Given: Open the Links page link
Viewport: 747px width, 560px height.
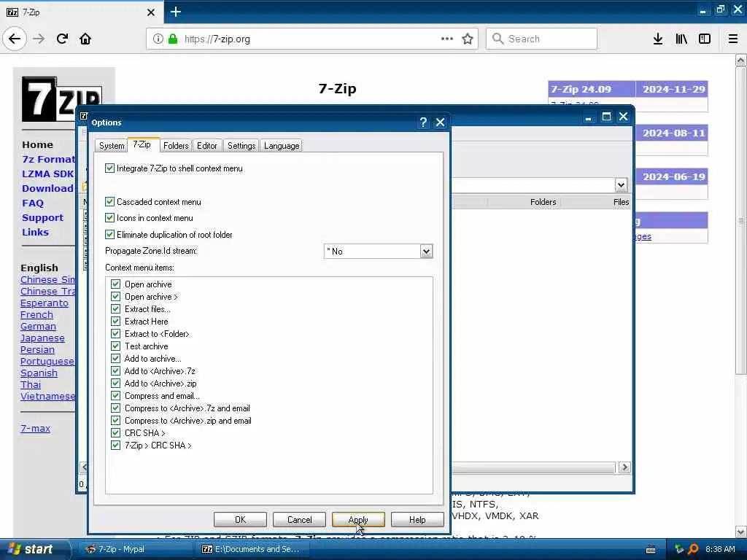Looking at the screenshot, I should pyautogui.click(x=35, y=232).
